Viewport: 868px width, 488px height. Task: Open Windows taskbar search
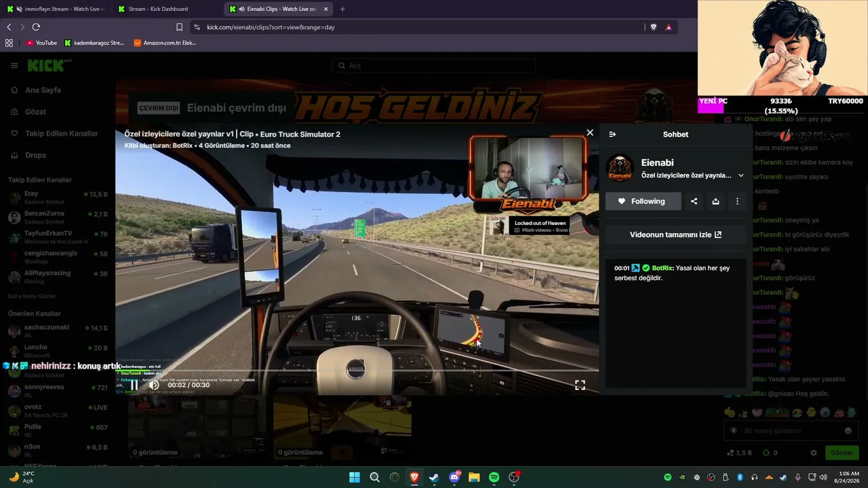click(x=374, y=477)
